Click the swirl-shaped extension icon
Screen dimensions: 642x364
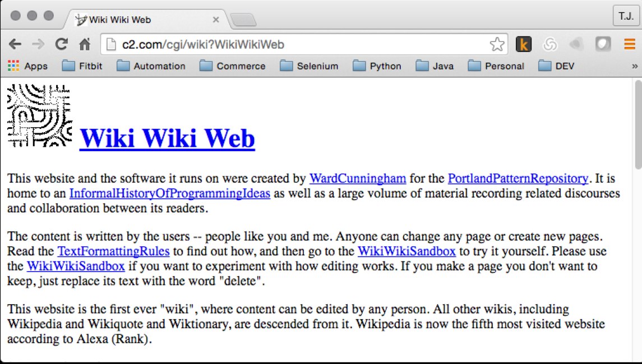coord(550,44)
